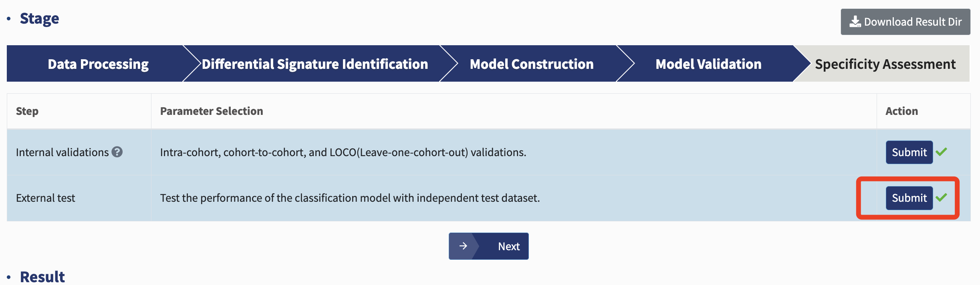Click the Parameter Selection column header
The height and width of the screenshot is (285, 980).
point(212,111)
